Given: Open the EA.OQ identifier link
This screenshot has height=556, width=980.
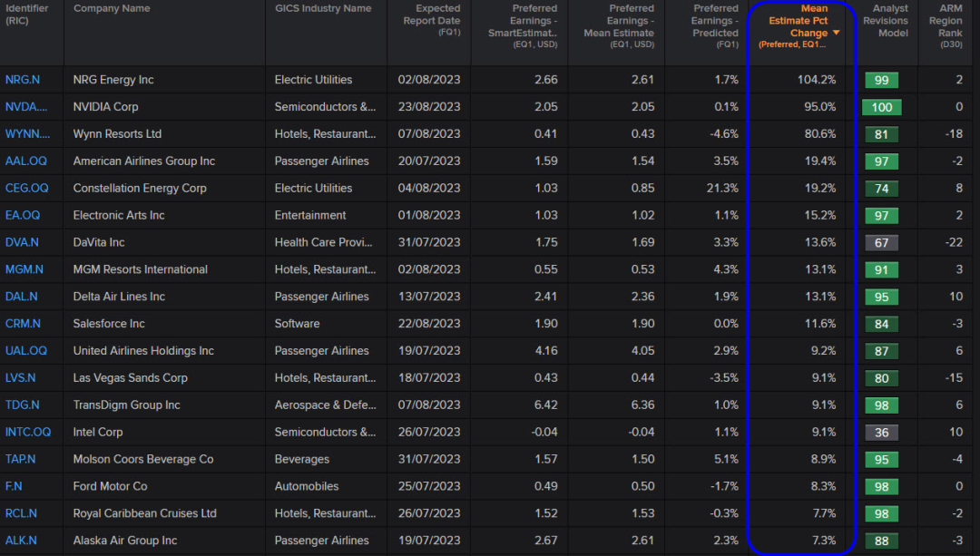Looking at the screenshot, I should [23, 216].
